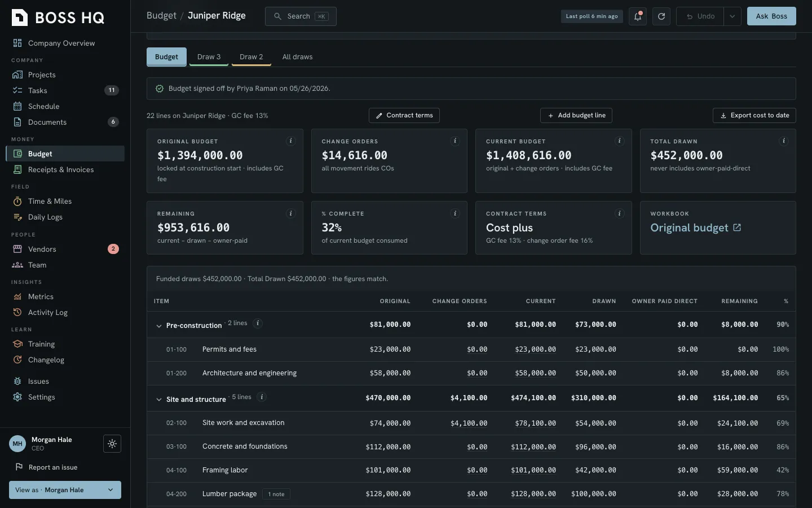This screenshot has height=508, width=812.
Task: Open Settings in the sidebar
Action: [x=65, y=397]
